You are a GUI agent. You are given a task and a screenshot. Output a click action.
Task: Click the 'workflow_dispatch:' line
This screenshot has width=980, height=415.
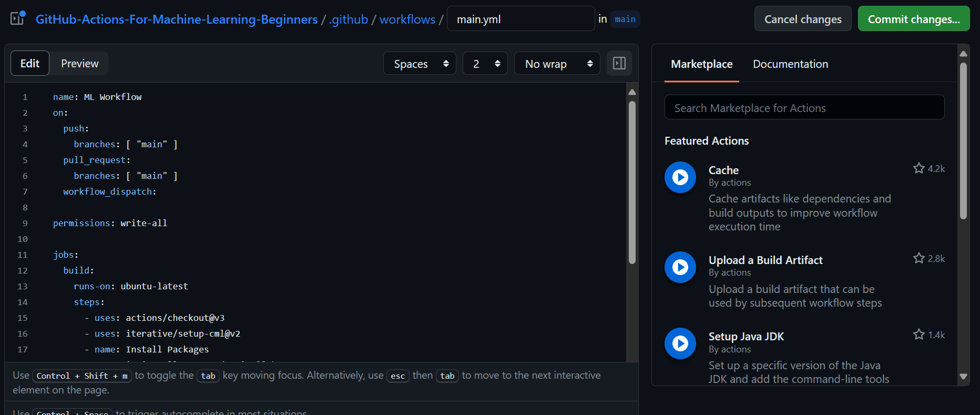coord(110,191)
